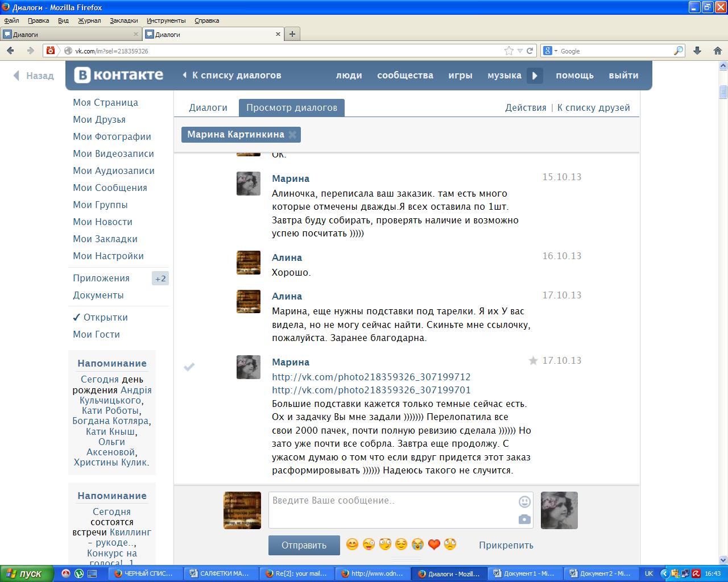Click the +2 badge next to Приложения

[160, 278]
